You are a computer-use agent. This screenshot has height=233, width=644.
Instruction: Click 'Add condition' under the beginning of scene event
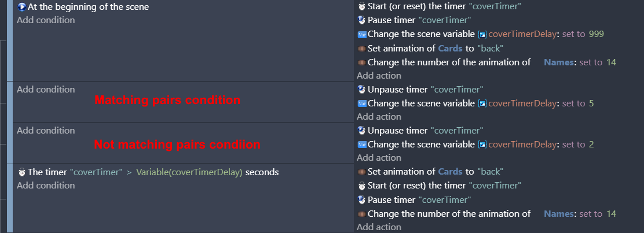point(46,20)
